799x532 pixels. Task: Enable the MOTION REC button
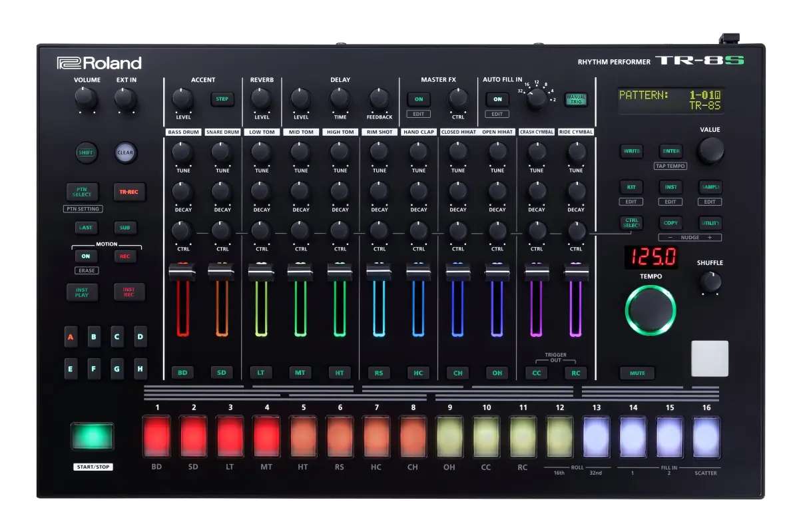(x=125, y=256)
